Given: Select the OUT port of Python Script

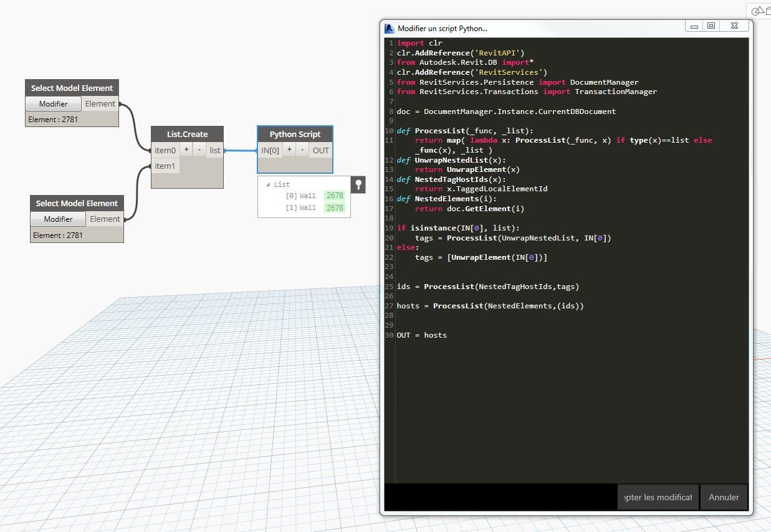Looking at the screenshot, I should (x=320, y=150).
